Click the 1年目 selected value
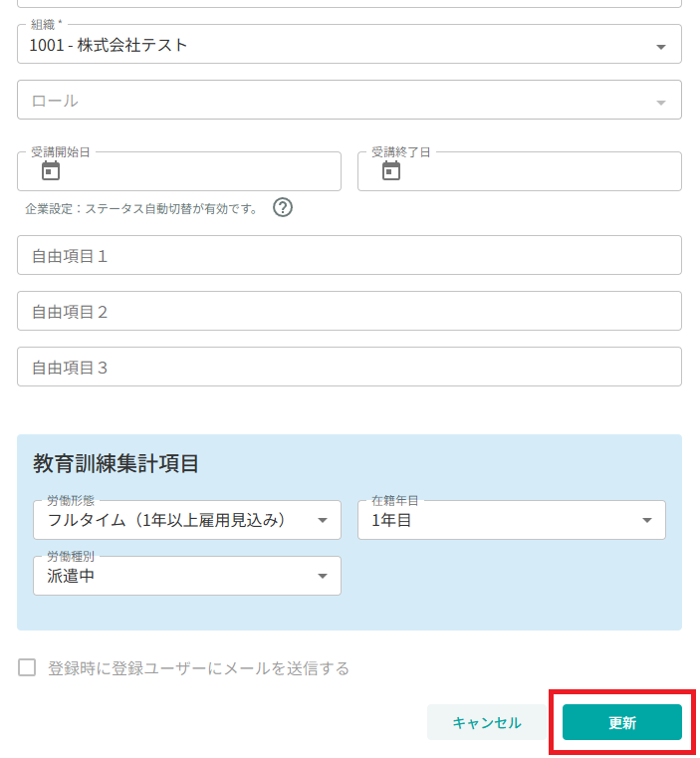The width and height of the screenshot is (700, 758). tap(391, 520)
